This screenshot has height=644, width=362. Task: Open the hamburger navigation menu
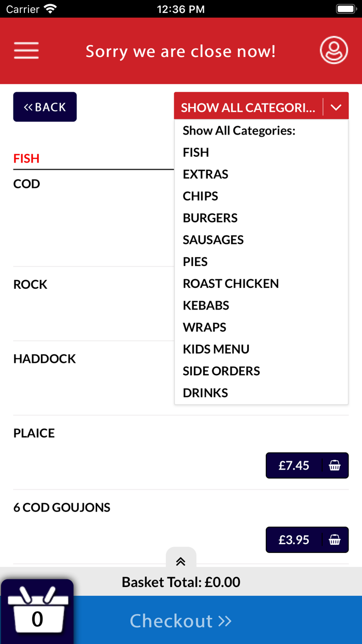[26, 50]
